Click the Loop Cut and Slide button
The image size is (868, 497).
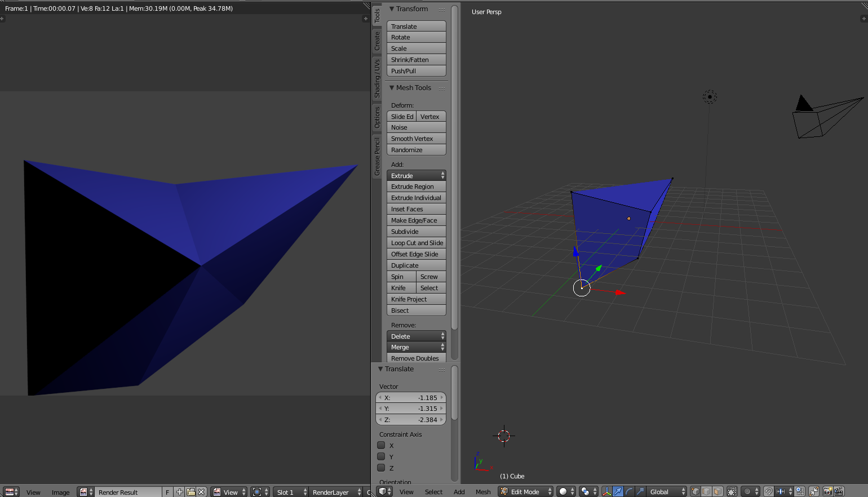point(416,243)
